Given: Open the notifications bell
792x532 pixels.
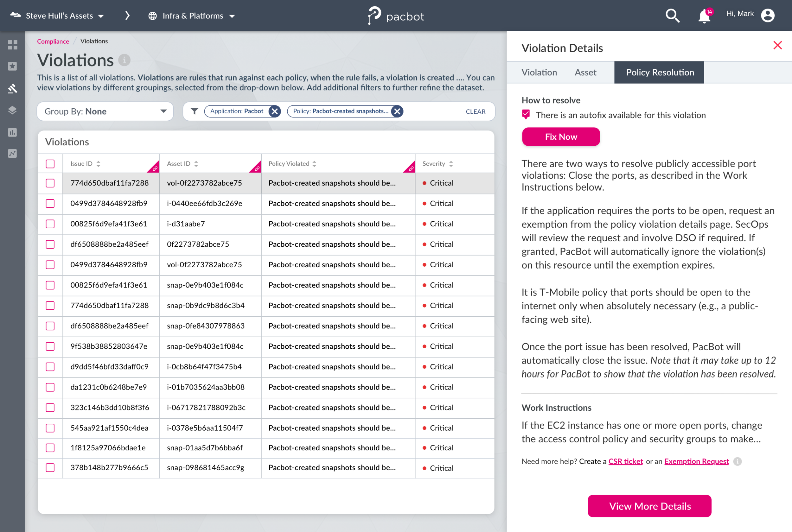Looking at the screenshot, I should 705,16.
